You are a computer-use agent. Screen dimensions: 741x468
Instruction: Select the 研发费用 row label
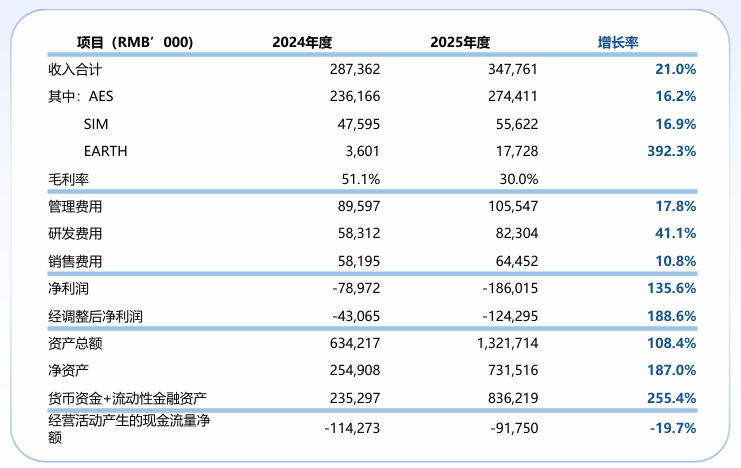tap(76, 234)
